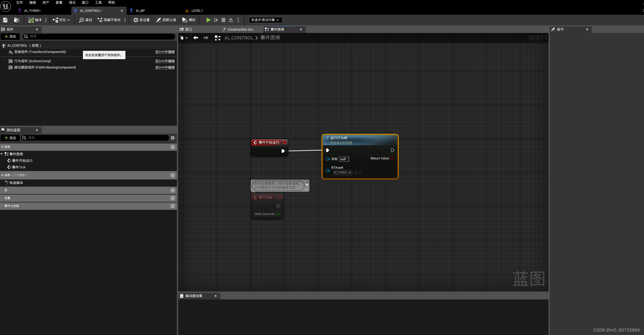Start 模拟 (Simulate) mode

click(188, 20)
